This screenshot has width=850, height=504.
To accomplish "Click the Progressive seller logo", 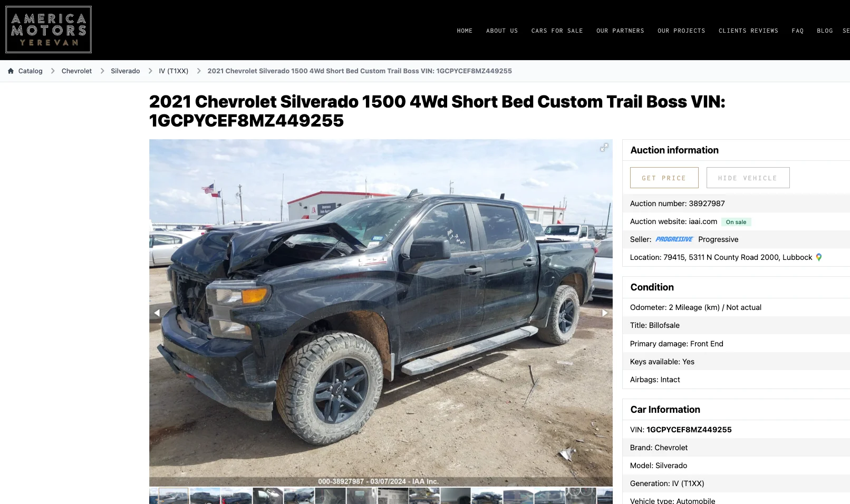I will click(x=674, y=239).
